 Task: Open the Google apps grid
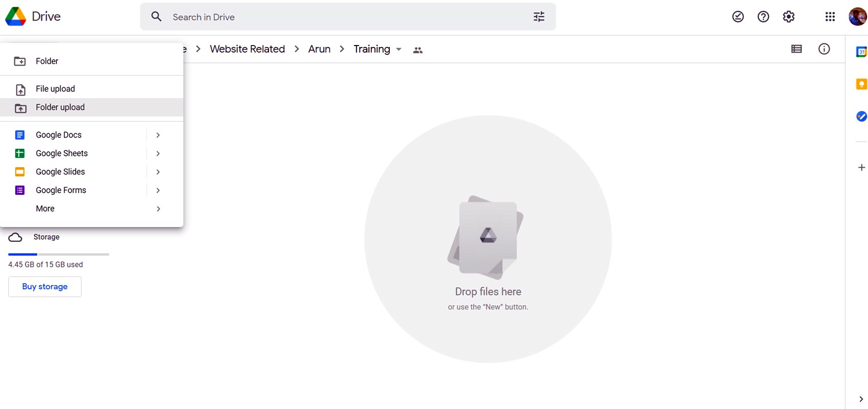pos(830,17)
